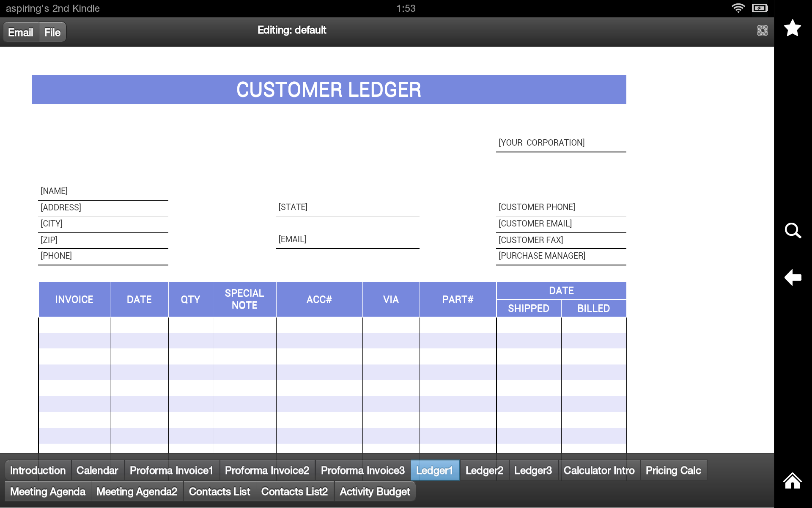Open the Contacts List tab
This screenshot has height=508, width=812.
tap(219, 491)
